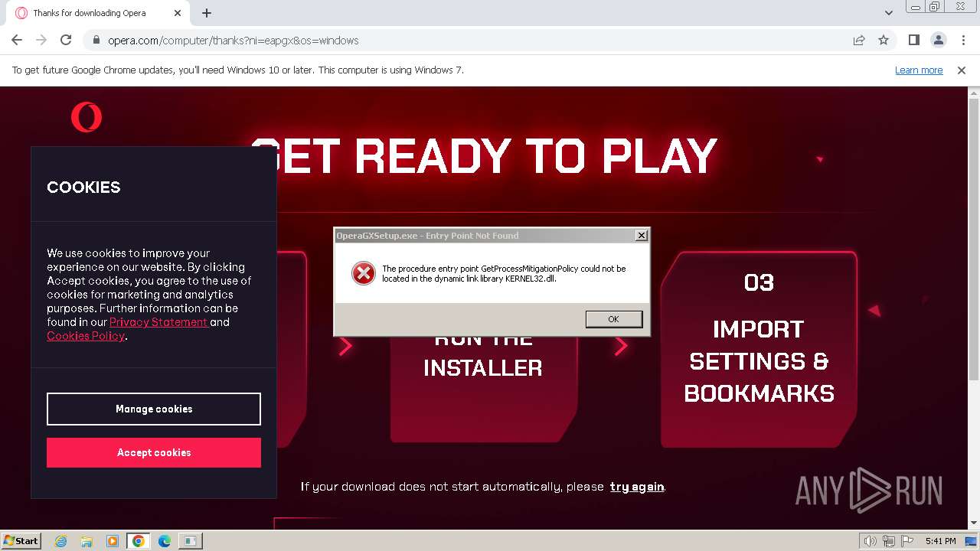
Task: Click the GET READY TO PLAY heading
Action: (485, 157)
